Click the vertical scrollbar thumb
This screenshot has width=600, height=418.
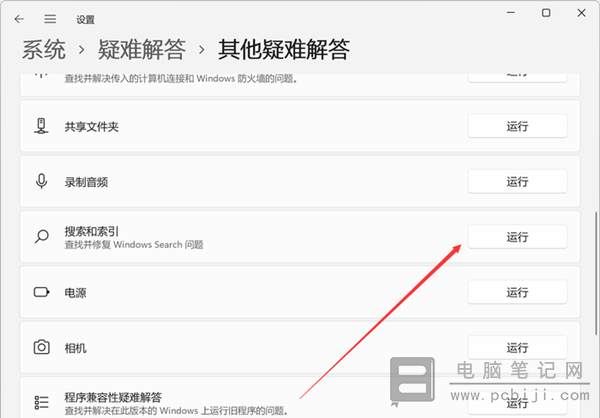[x=595, y=273]
